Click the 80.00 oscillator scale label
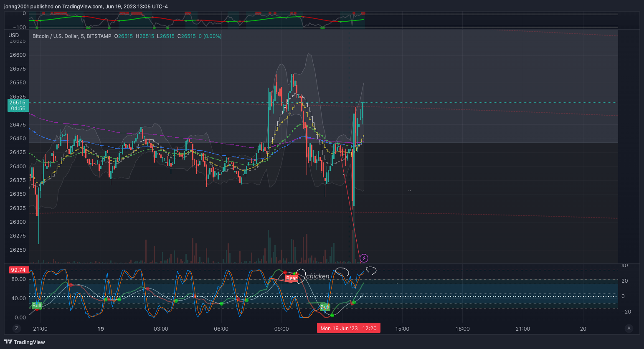The width and height of the screenshot is (644, 349). [x=18, y=279]
